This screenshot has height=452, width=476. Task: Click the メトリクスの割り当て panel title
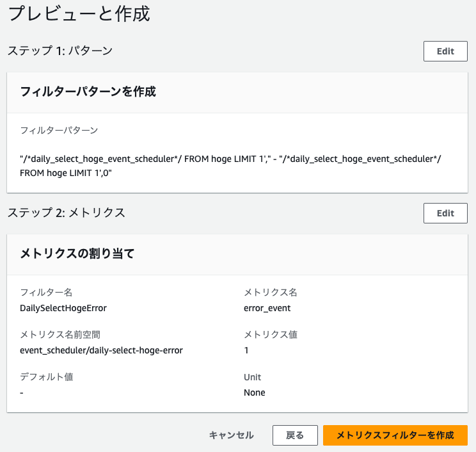(x=77, y=254)
